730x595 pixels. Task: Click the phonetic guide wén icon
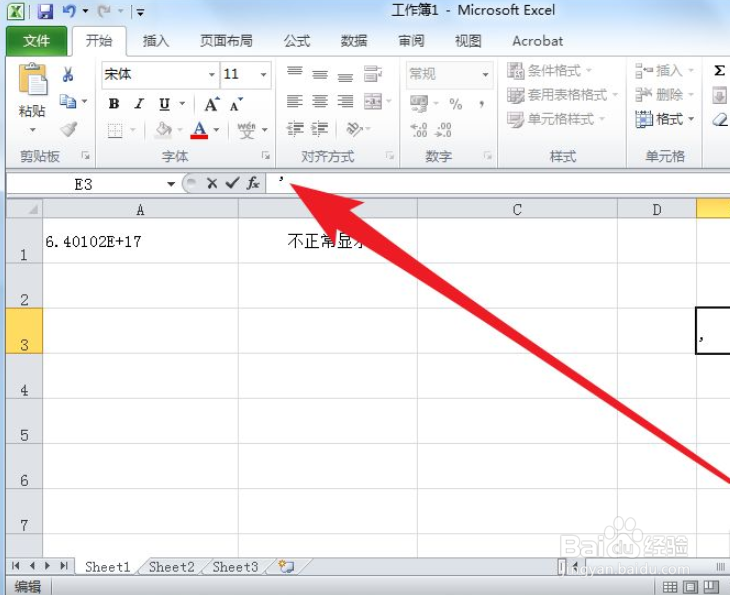pos(246,130)
